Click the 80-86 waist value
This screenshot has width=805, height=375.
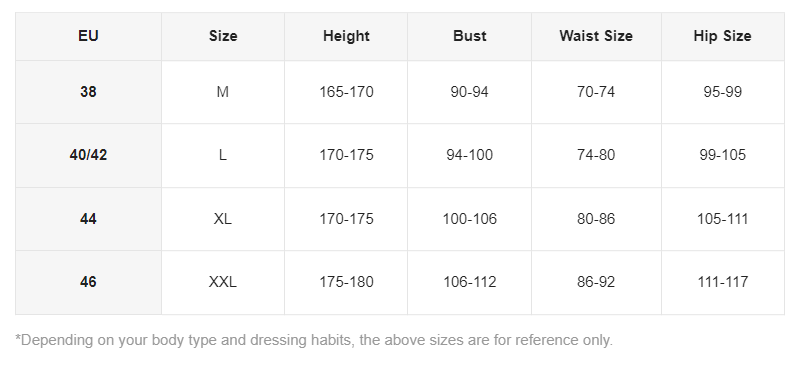pyautogui.click(x=596, y=219)
